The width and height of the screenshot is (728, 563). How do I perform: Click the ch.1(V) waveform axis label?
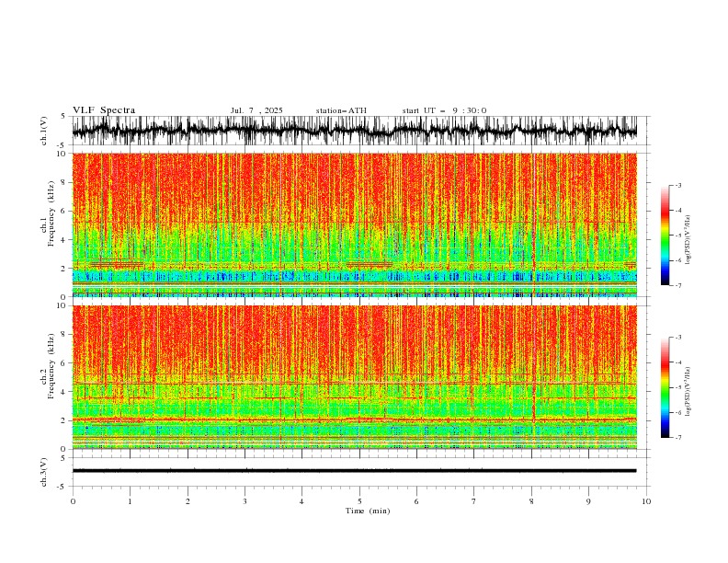44,131
